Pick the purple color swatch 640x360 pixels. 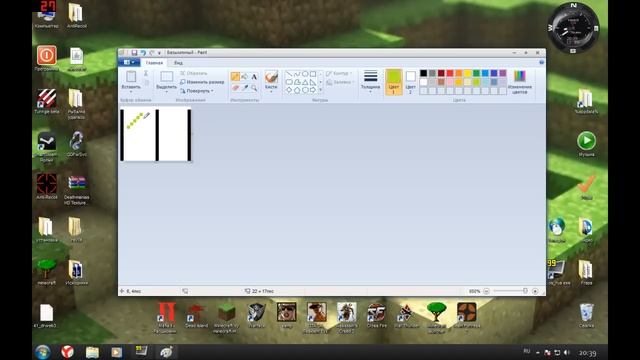pyautogui.click(x=503, y=73)
